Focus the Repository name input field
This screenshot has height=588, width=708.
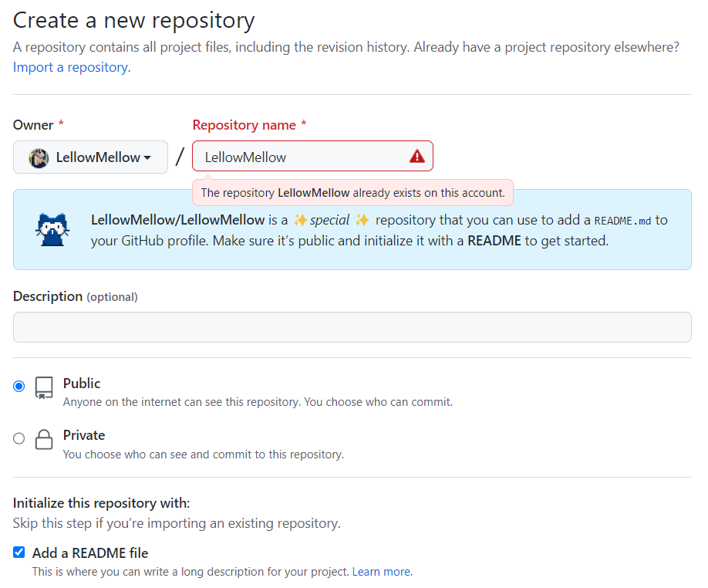click(x=312, y=156)
